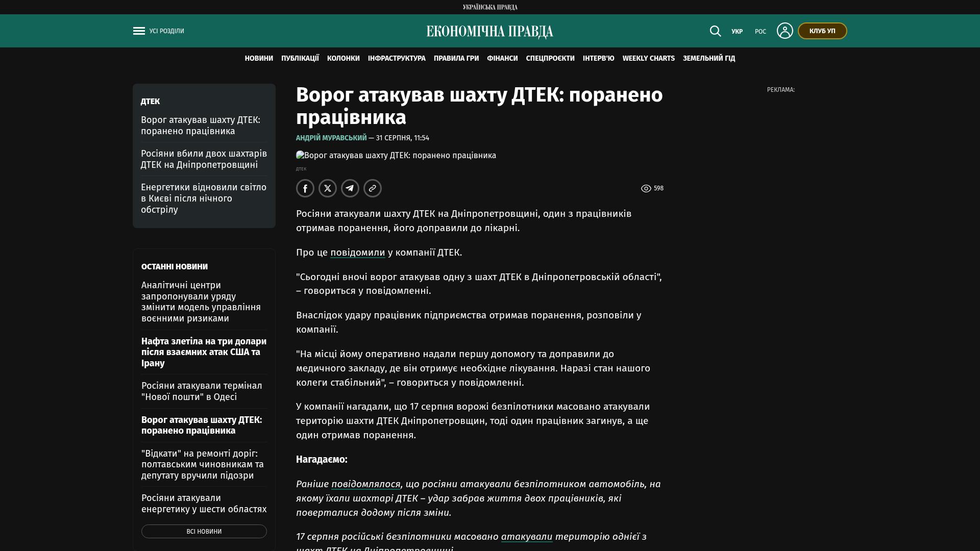Open news on energy attacks in six regions
The width and height of the screenshot is (980, 551).
pos(204,504)
